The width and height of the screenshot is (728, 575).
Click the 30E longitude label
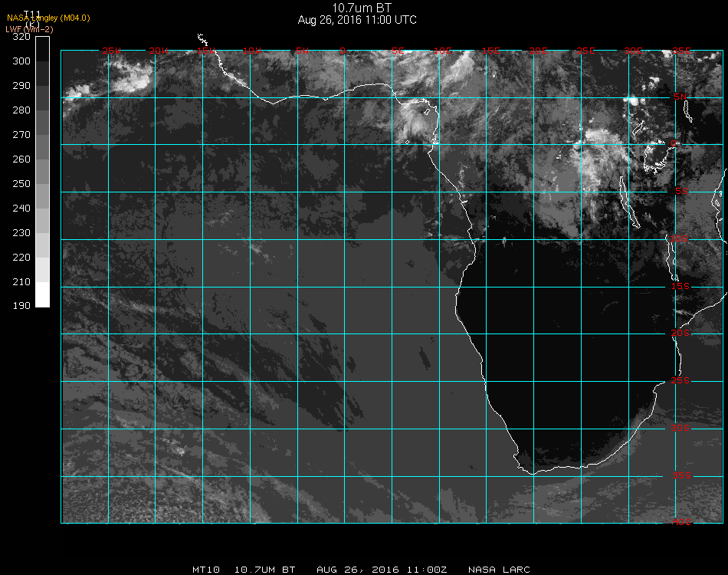[x=633, y=51]
